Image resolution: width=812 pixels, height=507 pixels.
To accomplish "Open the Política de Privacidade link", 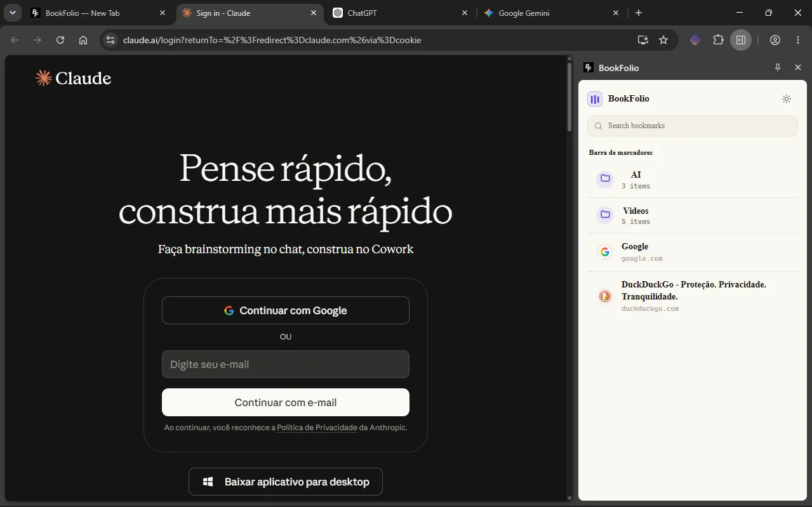I will pos(317,428).
